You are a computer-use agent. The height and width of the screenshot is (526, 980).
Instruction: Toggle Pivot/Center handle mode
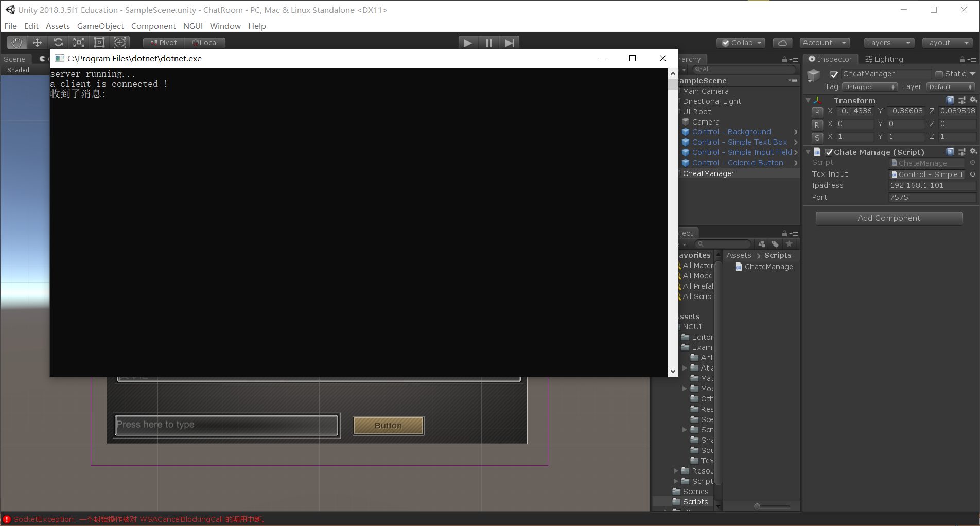click(164, 43)
